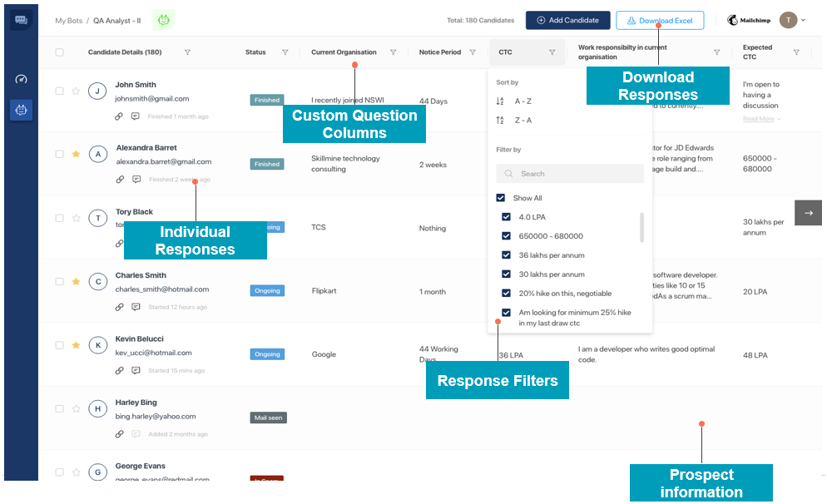Viewport: 827px width, 504px height.
Task: Unstar candidate Alexandra Barret
Action: click(x=76, y=154)
